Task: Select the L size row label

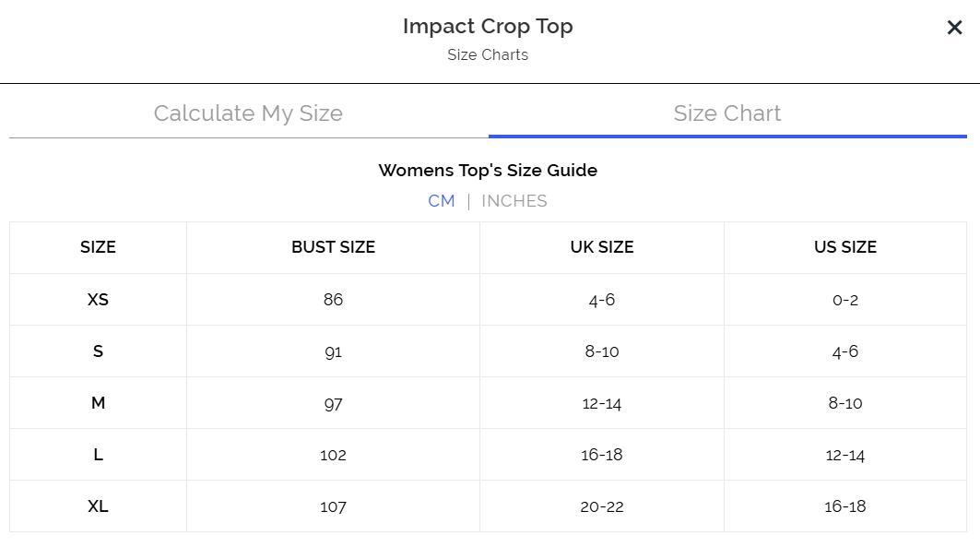Action: pyautogui.click(x=98, y=455)
